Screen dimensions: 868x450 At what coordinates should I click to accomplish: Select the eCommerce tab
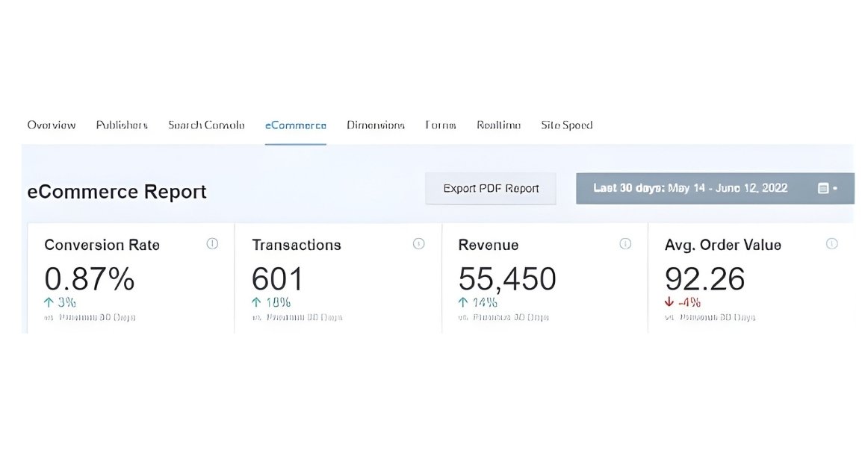click(295, 125)
